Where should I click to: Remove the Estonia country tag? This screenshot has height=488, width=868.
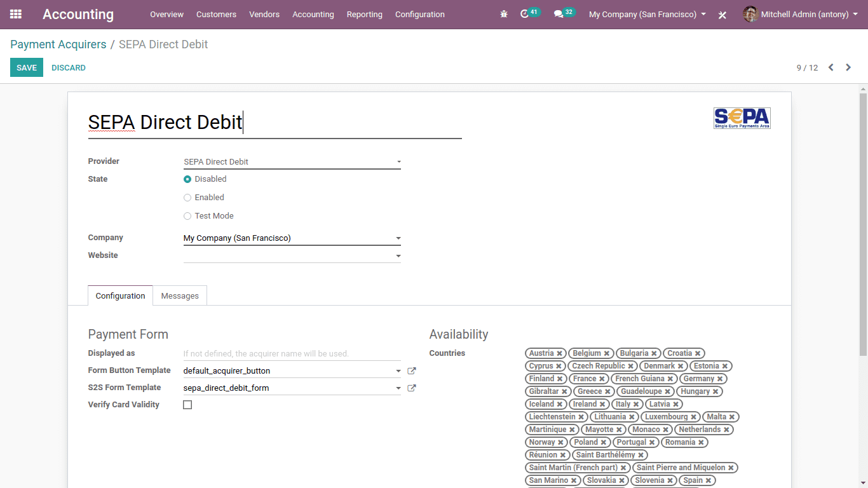(x=724, y=366)
